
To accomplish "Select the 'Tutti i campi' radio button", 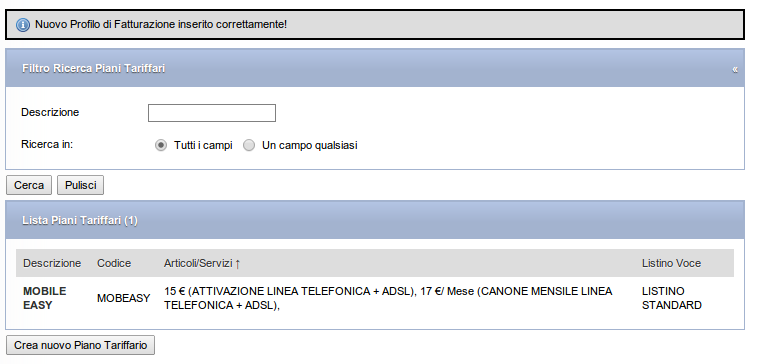I will 161,145.
